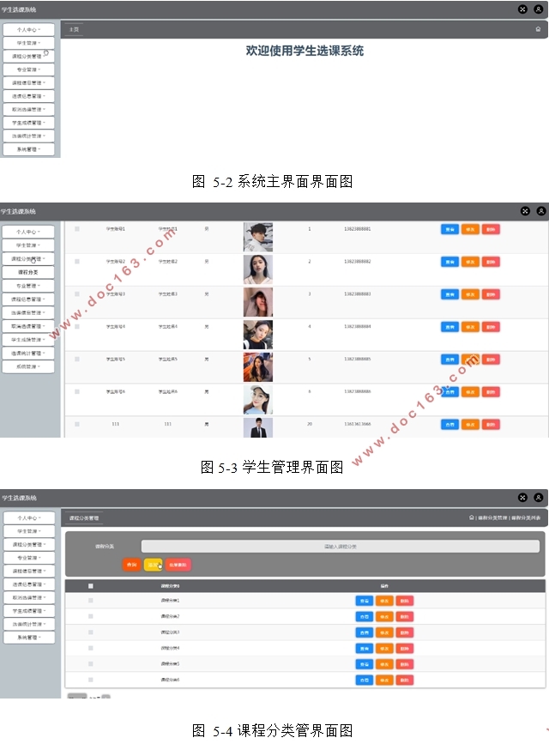This screenshot has width=549, height=756.
Task: Select the checkbox for 课程分类3
Action: [91, 632]
